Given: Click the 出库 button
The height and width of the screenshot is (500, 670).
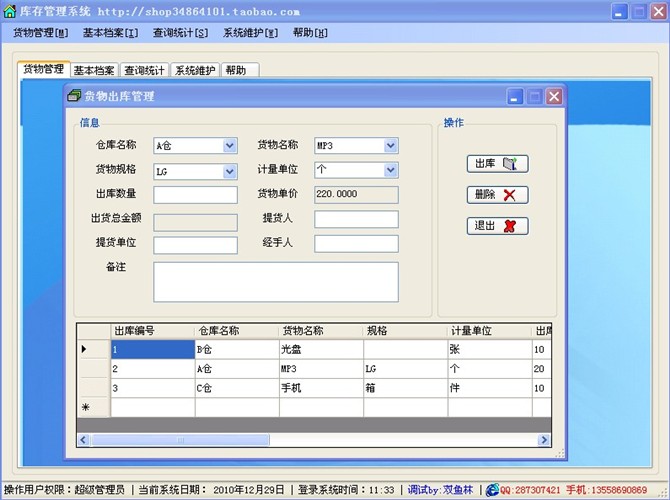Looking at the screenshot, I should [497, 164].
